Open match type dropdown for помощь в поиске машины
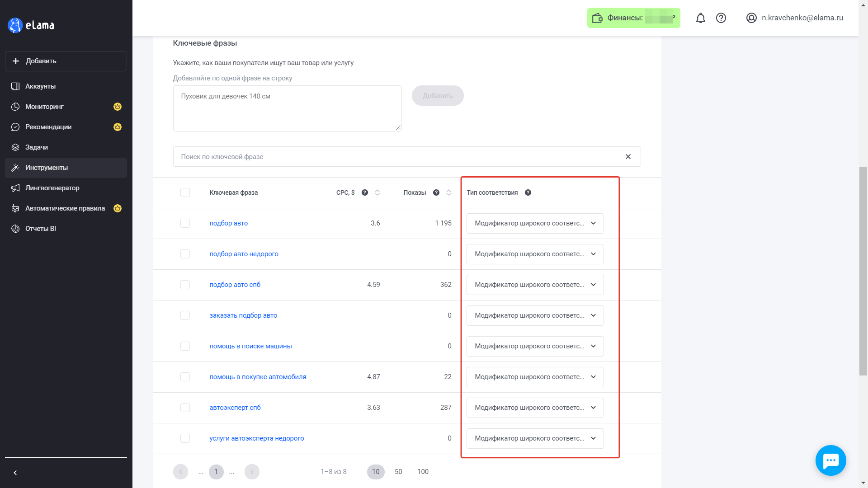This screenshot has width=868, height=488. pyautogui.click(x=535, y=346)
